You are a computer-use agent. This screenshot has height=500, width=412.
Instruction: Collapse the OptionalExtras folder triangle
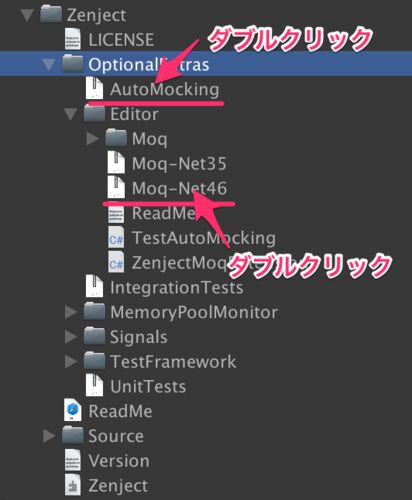[x=49, y=64]
